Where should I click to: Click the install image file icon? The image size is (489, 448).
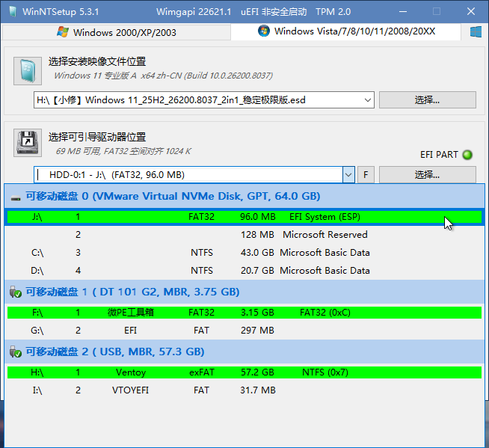pyautogui.click(x=28, y=71)
